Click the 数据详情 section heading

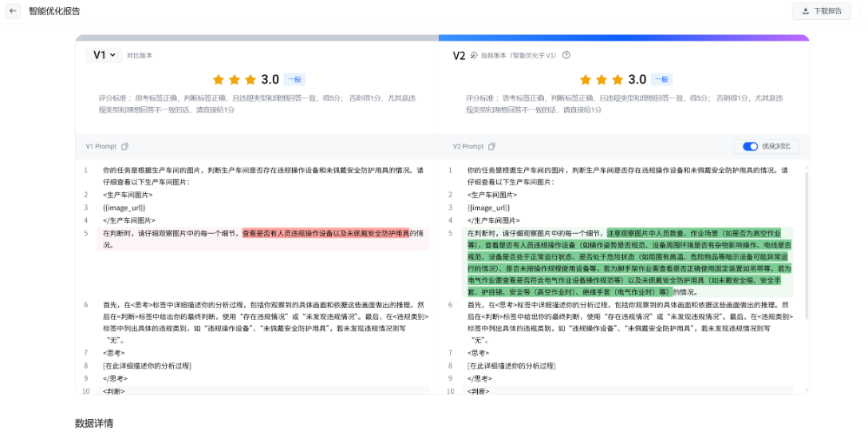tap(94, 424)
